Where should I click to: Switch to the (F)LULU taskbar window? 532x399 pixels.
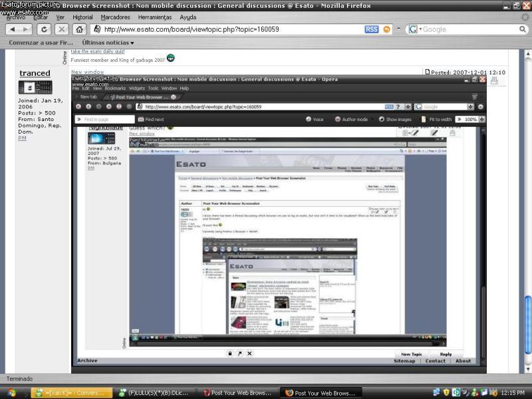coord(155,393)
